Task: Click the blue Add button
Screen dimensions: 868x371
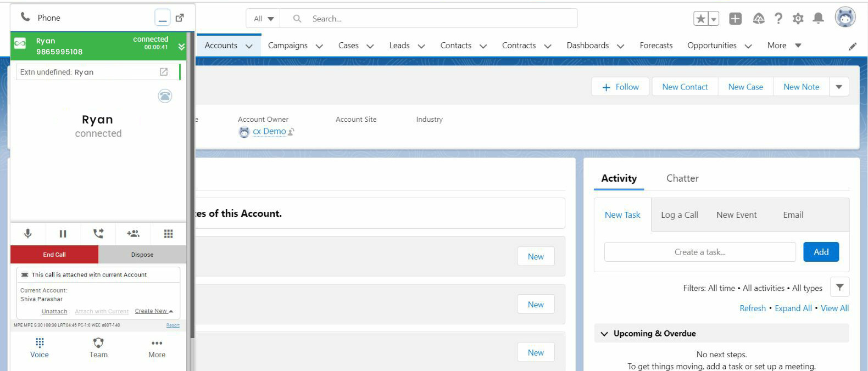Action: coord(821,252)
